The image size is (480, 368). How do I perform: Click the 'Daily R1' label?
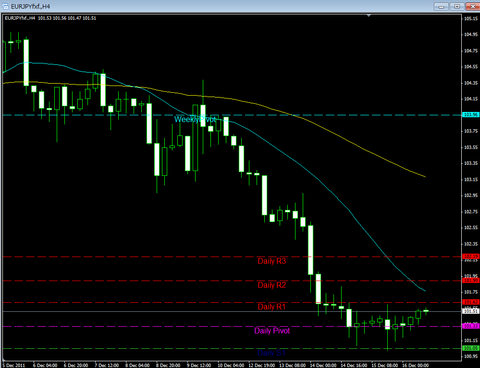pos(272,307)
